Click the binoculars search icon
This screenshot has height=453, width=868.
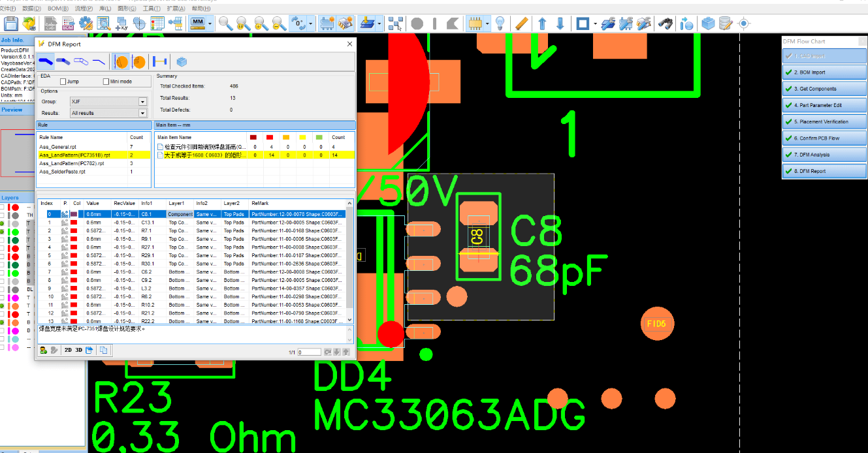point(665,24)
